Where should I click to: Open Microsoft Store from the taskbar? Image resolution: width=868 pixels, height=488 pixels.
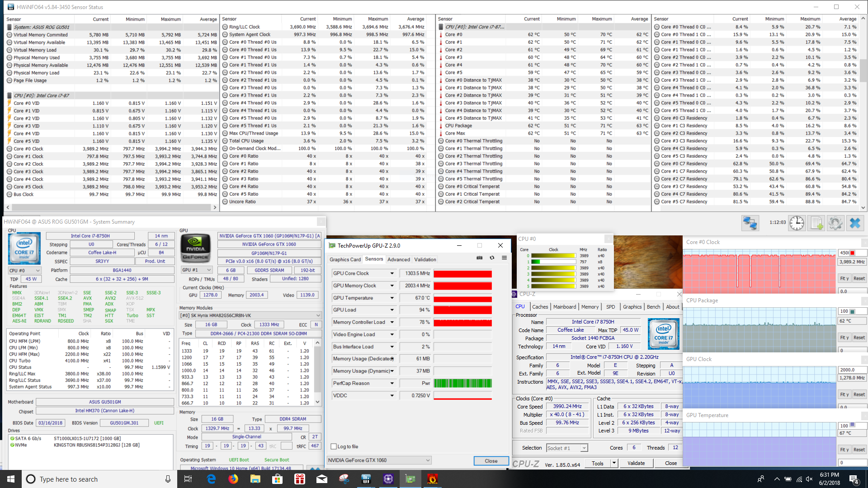click(x=278, y=479)
